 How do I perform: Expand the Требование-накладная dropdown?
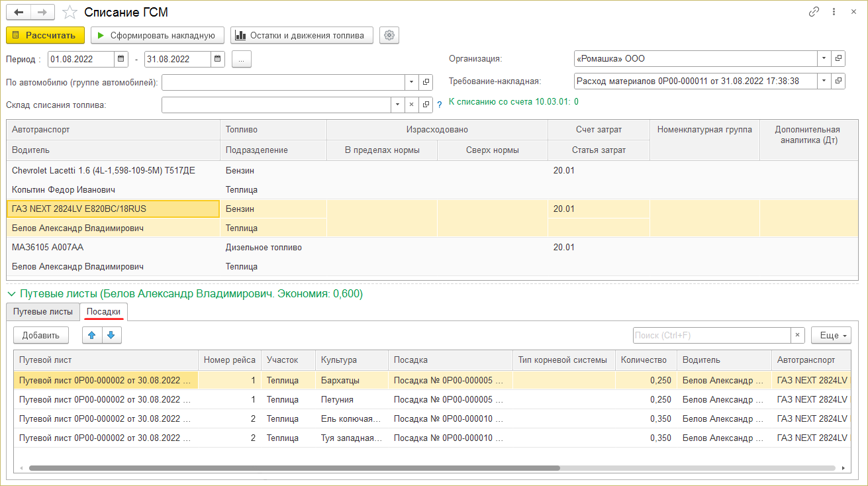pos(824,81)
